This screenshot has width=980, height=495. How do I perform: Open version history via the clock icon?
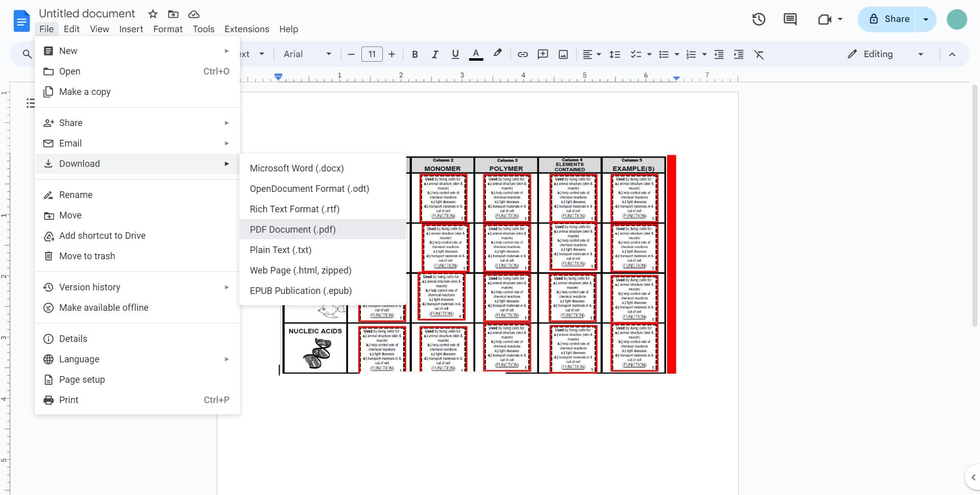point(758,19)
